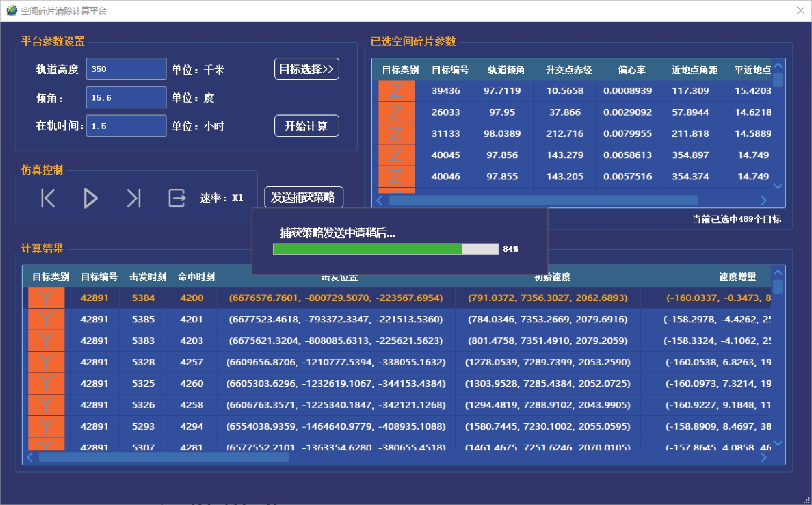The width and height of the screenshot is (812, 505).
Task: Click the Z icon for target 31133
Action: [396, 134]
